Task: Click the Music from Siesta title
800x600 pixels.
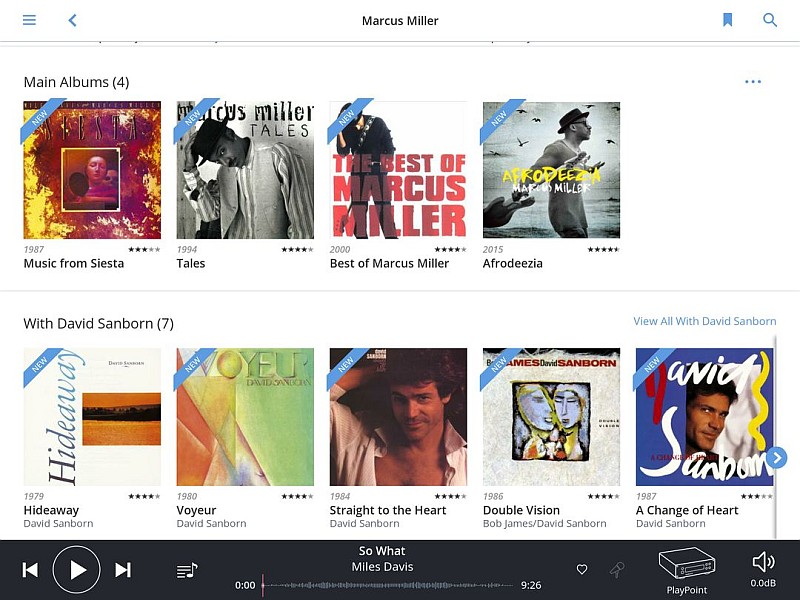Action: (73, 263)
